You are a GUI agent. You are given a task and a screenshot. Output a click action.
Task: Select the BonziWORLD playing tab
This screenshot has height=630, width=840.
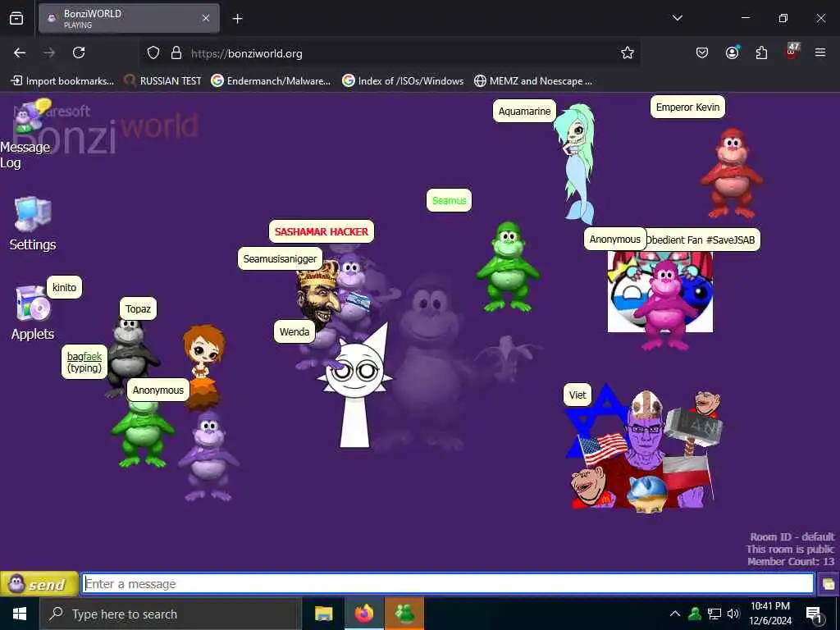[x=129, y=19]
